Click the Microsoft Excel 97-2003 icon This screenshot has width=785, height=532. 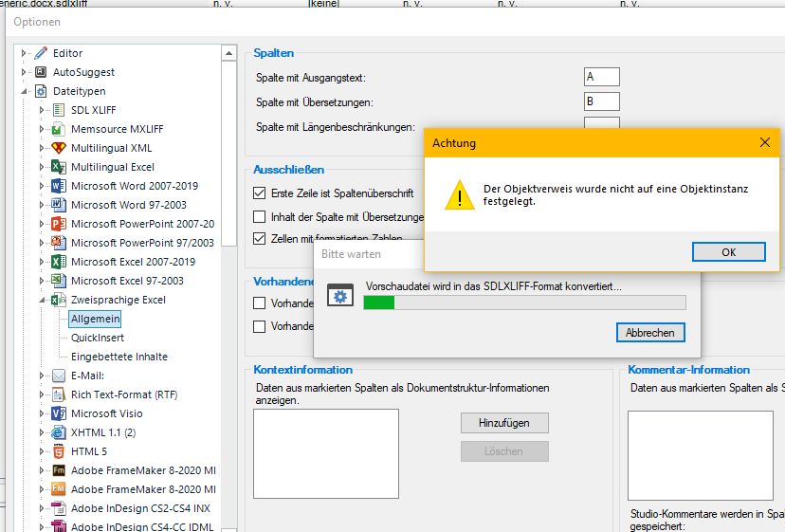click(x=59, y=281)
